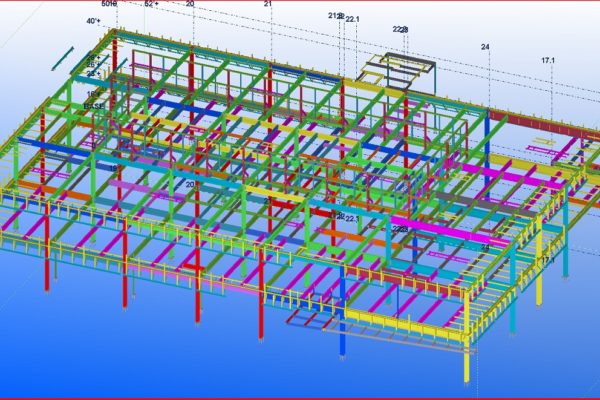Click the 40'+ elevation label

tap(93, 21)
